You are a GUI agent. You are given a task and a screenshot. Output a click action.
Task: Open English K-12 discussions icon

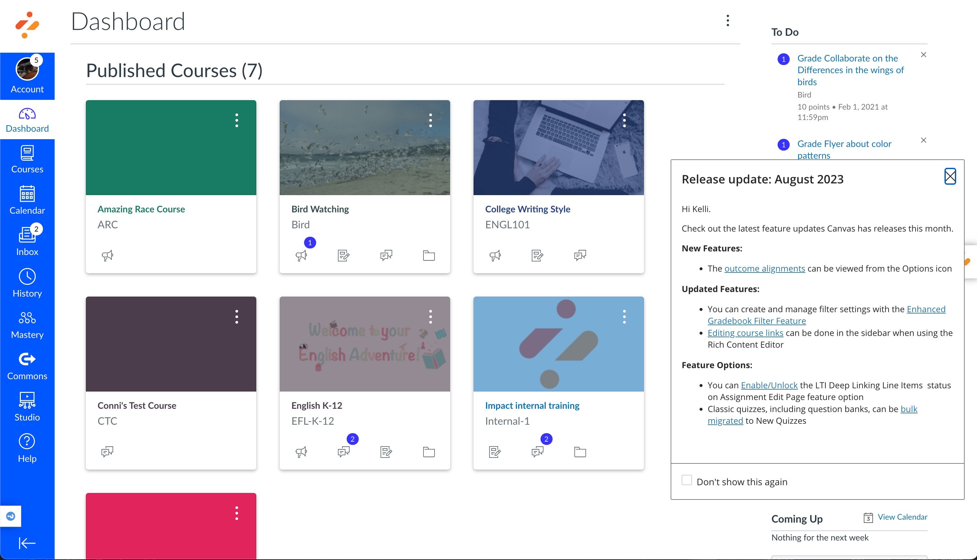[x=343, y=452]
